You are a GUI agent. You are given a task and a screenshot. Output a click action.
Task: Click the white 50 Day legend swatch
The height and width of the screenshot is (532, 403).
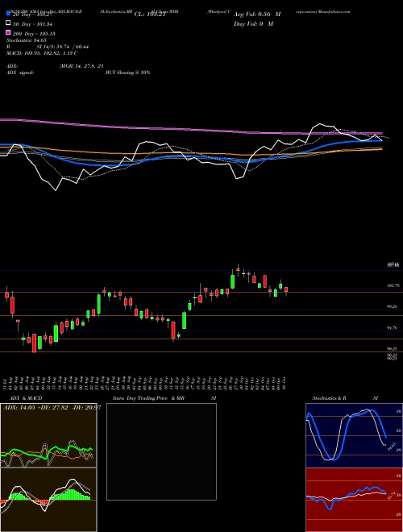click(8, 23)
